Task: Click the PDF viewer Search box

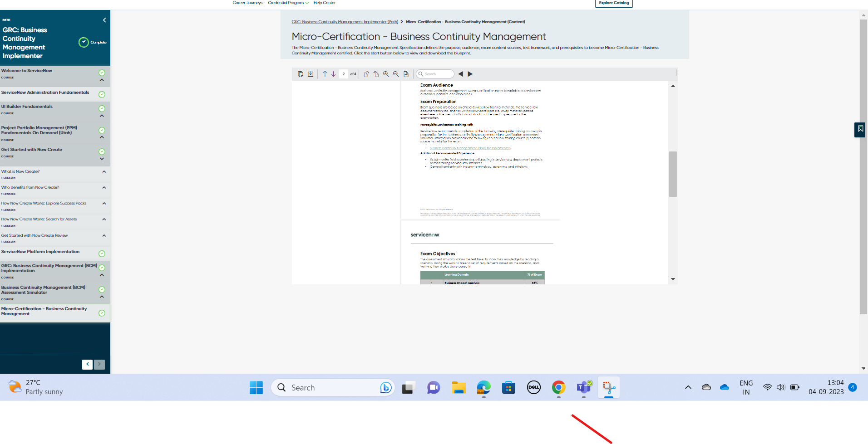Action: [x=435, y=74]
